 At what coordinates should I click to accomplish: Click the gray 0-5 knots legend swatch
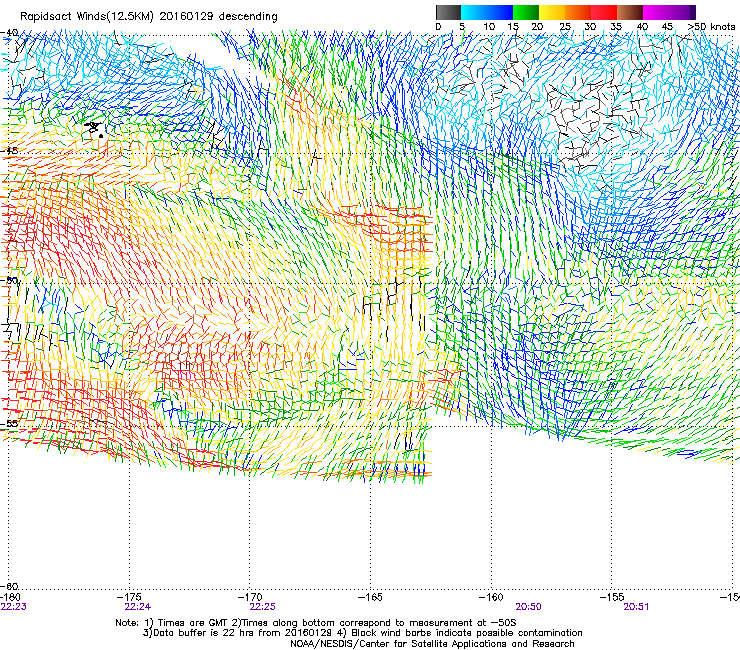click(448, 12)
